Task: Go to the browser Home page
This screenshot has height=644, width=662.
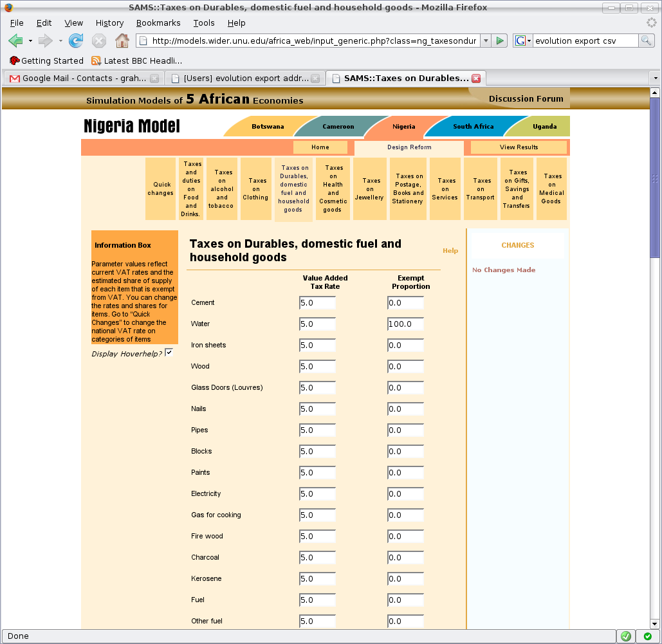Action: point(122,41)
